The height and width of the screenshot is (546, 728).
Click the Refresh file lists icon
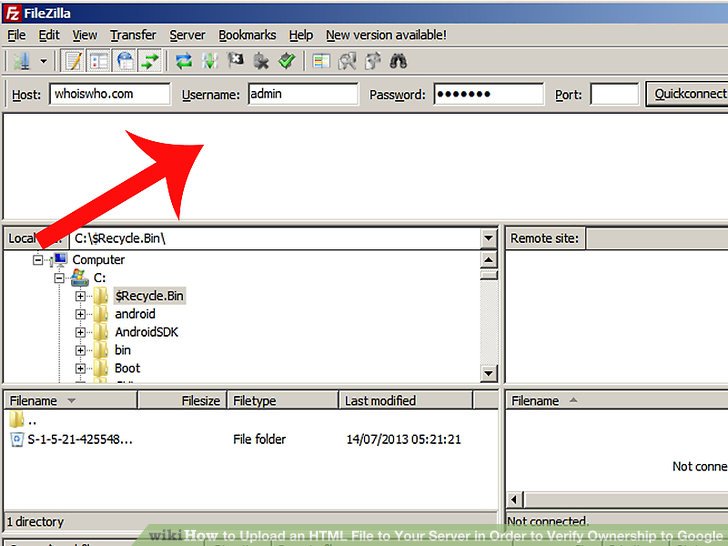183,61
